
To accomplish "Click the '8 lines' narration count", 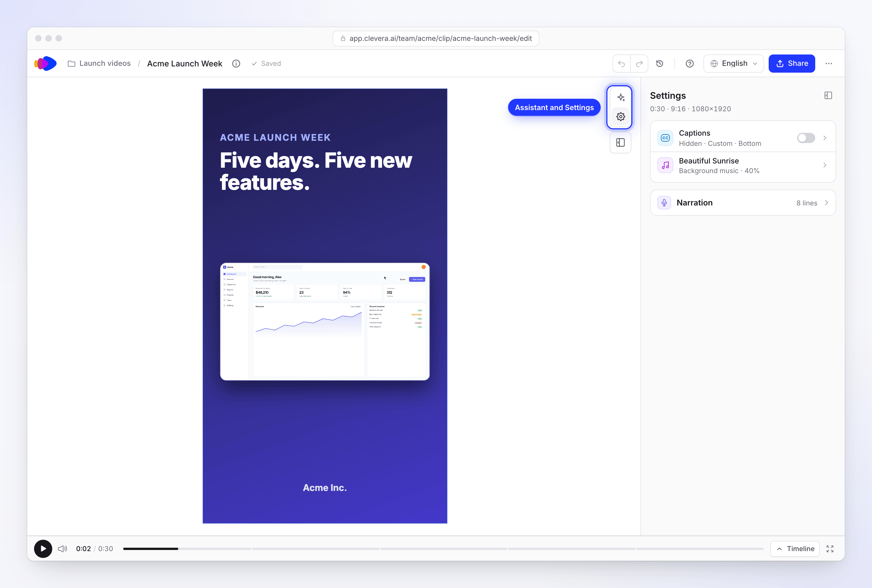I will tap(806, 203).
